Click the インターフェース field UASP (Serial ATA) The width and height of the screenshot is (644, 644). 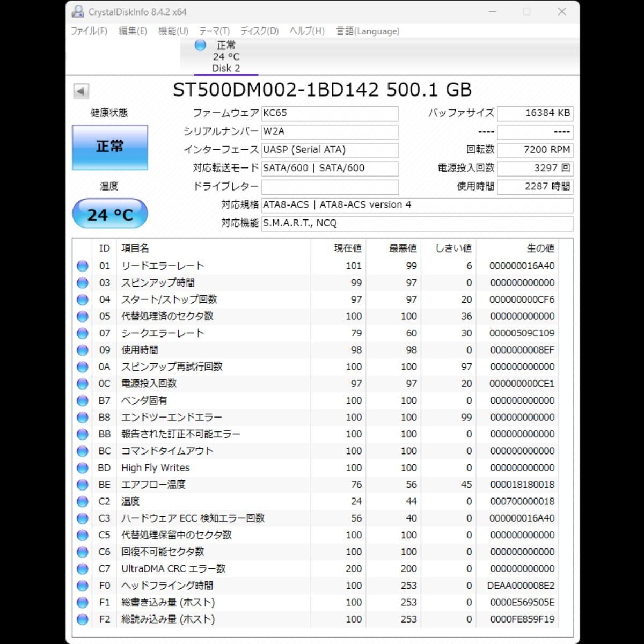(x=330, y=150)
